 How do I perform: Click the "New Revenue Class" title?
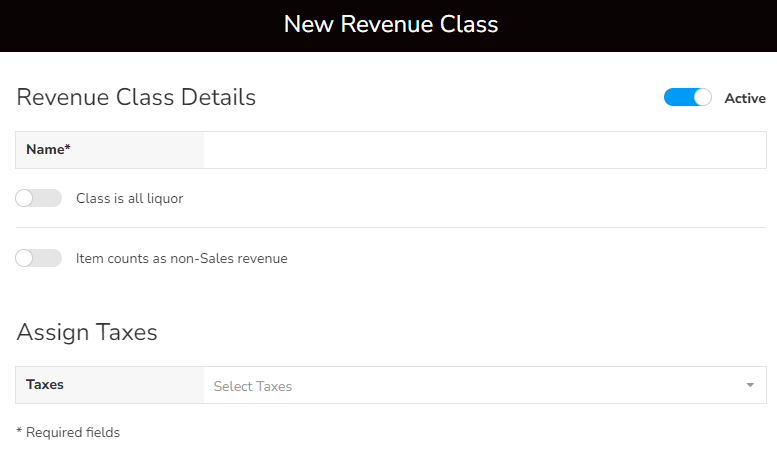coord(390,24)
